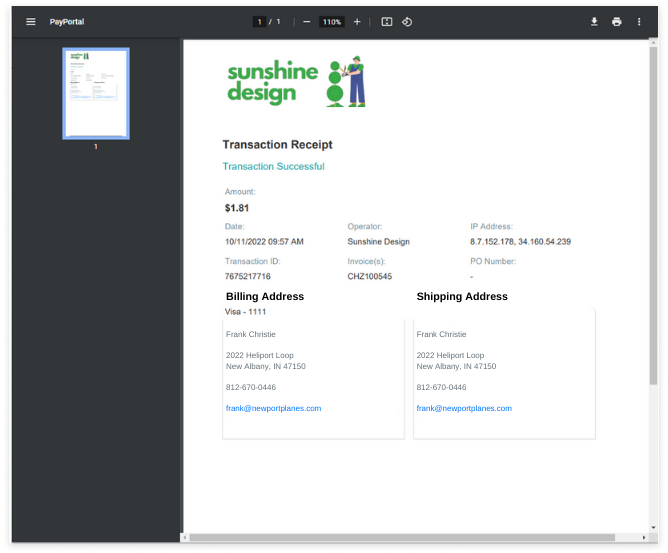Click the transaction ID 7675217716
The width and height of the screenshot is (668, 553).
248,276
